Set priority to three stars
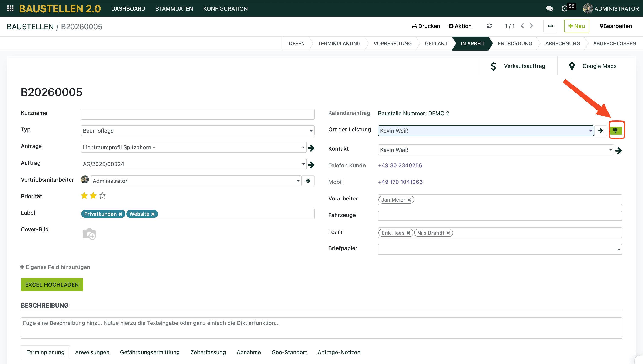Viewport: 643px width, 364px height. pos(102,196)
